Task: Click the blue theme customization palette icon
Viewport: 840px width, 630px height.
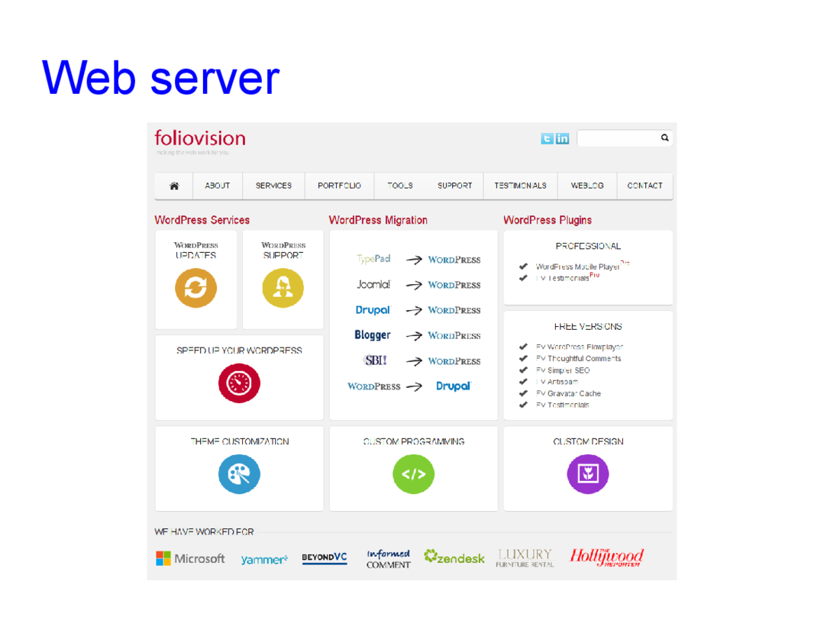Action: click(x=239, y=474)
